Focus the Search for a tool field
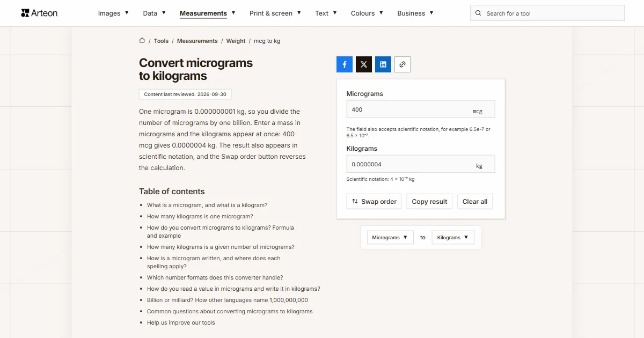This screenshot has width=644, height=338. point(547,13)
